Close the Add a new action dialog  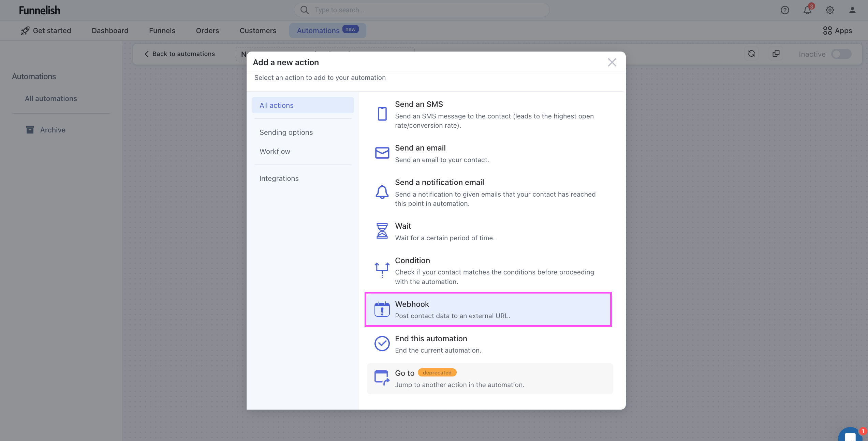[612, 62]
